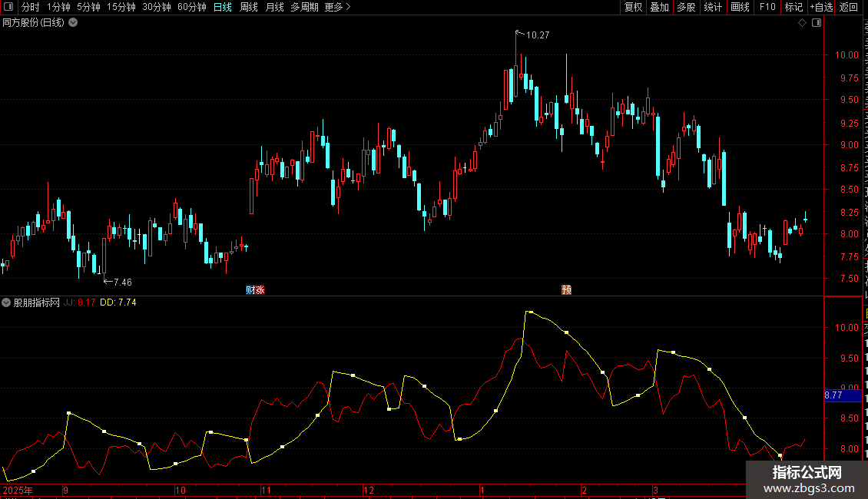Select the 日线 daily chart tab
868x499 pixels.
pos(223,7)
